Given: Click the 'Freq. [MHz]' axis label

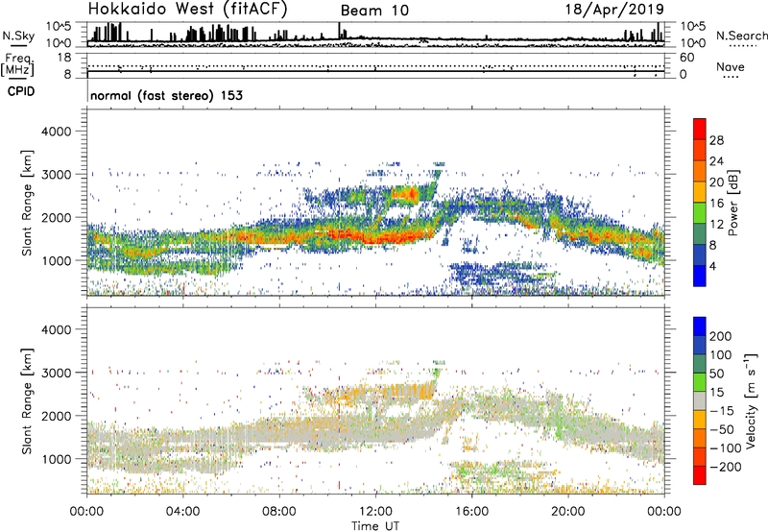Looking at the screenshot, I should point(17,65).
